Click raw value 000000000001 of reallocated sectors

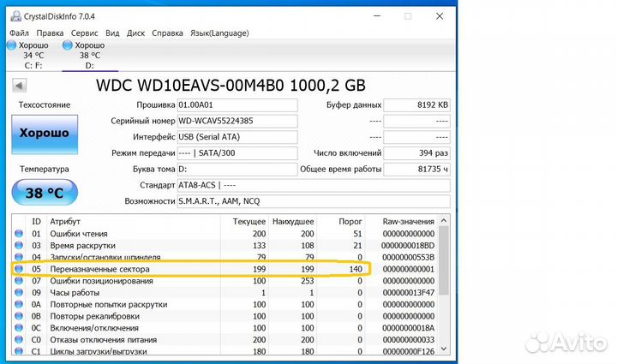coord(409,269)
